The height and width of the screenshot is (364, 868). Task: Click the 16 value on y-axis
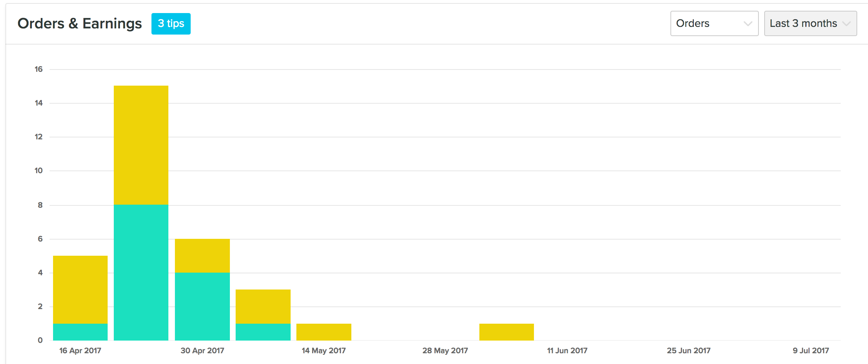(x=38, y=69)
